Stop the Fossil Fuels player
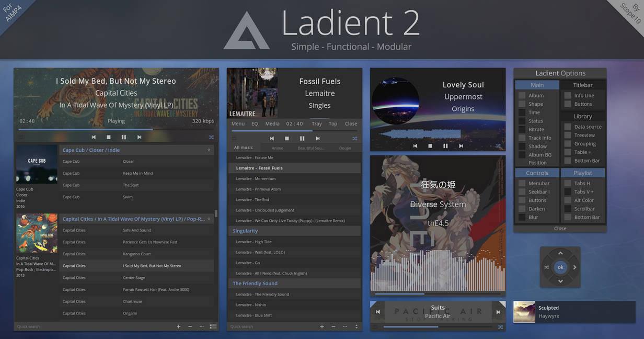Image resolution: width=644 pixels, height=339 pixels. click(x=287, y=139)
